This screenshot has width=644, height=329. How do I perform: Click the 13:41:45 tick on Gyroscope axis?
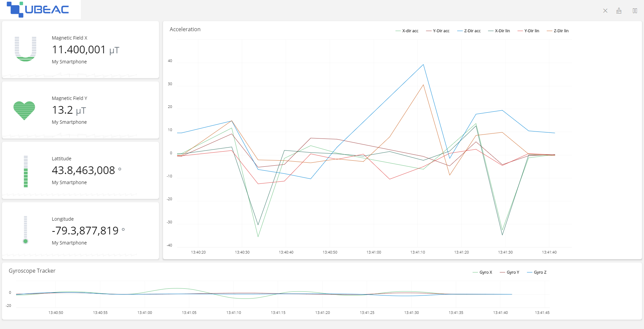click(x=542, y=313)
